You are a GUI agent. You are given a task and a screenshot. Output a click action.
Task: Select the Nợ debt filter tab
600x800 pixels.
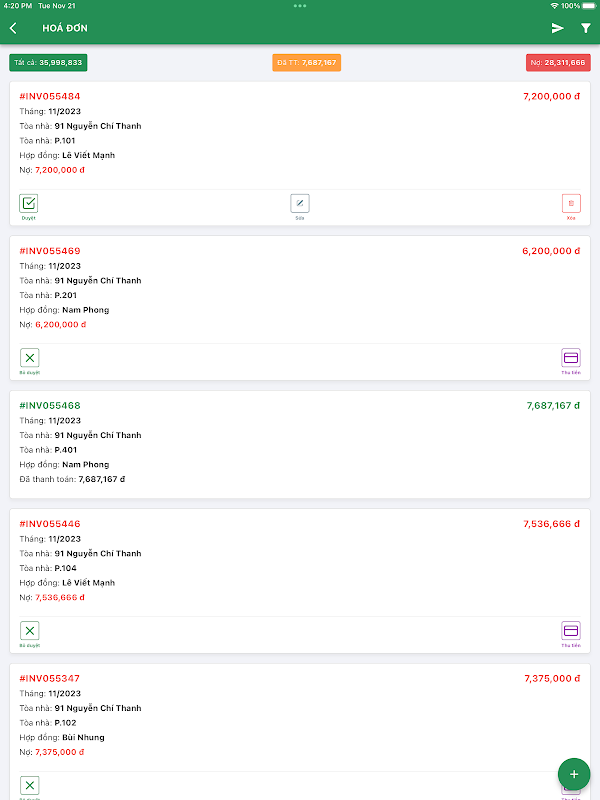click(558, 62)
